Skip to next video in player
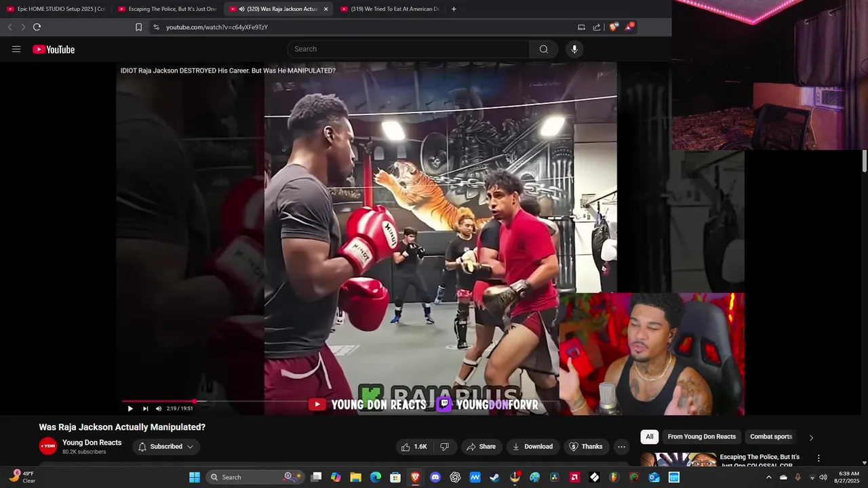The width and height of the screenshot is (868, 488). click(x=145, y=409)
